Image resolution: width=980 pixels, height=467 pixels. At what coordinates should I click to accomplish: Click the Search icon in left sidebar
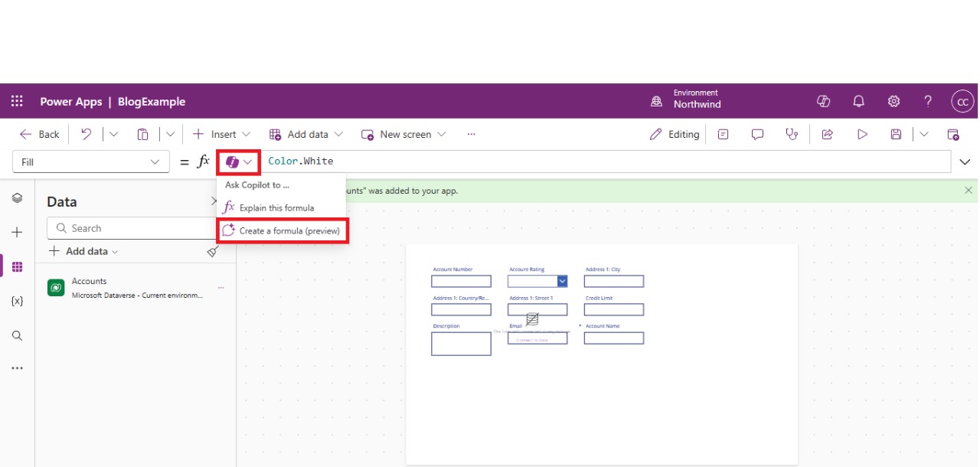[17, 335]
